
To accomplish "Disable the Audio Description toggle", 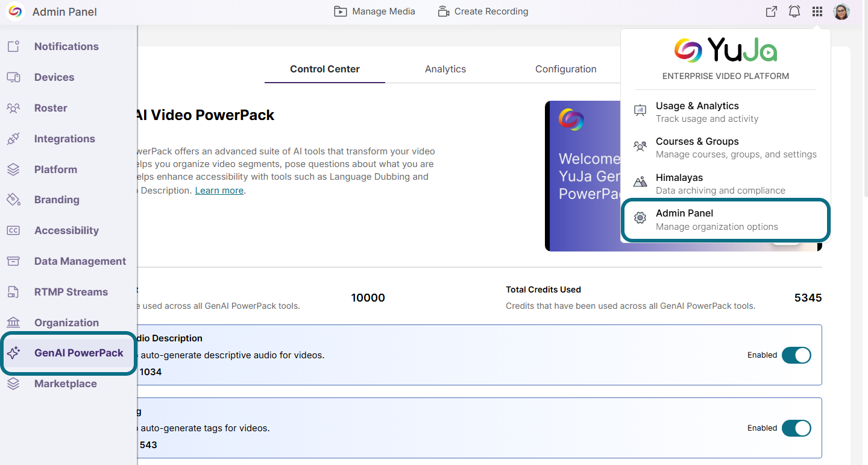I will tap(796, 355).
